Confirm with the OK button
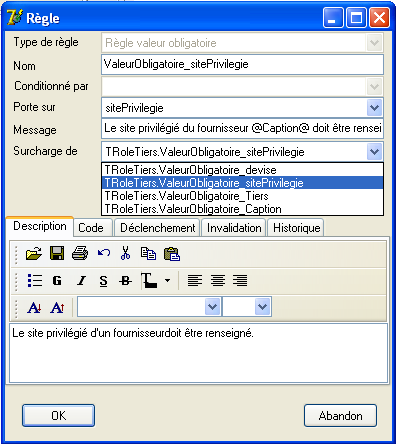The image size is (396, 444). [x=59, y=416]
